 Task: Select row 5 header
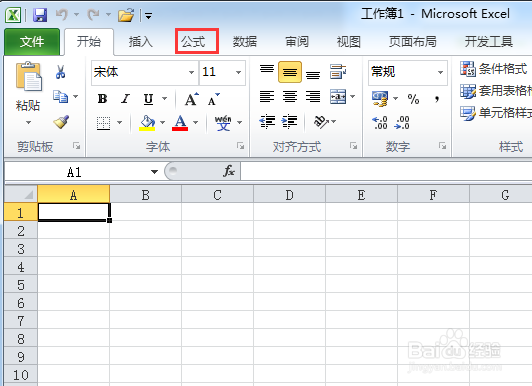(x=21, y=285)
